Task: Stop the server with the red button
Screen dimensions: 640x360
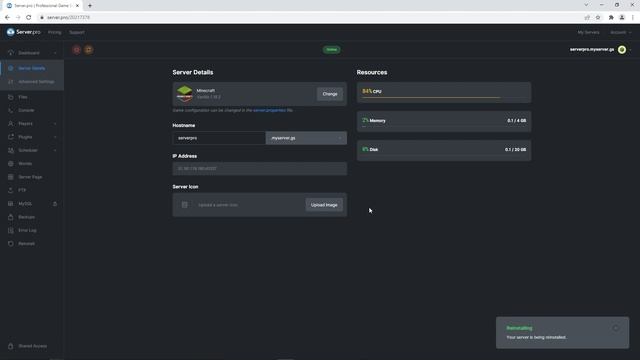Action: point(76,50)
